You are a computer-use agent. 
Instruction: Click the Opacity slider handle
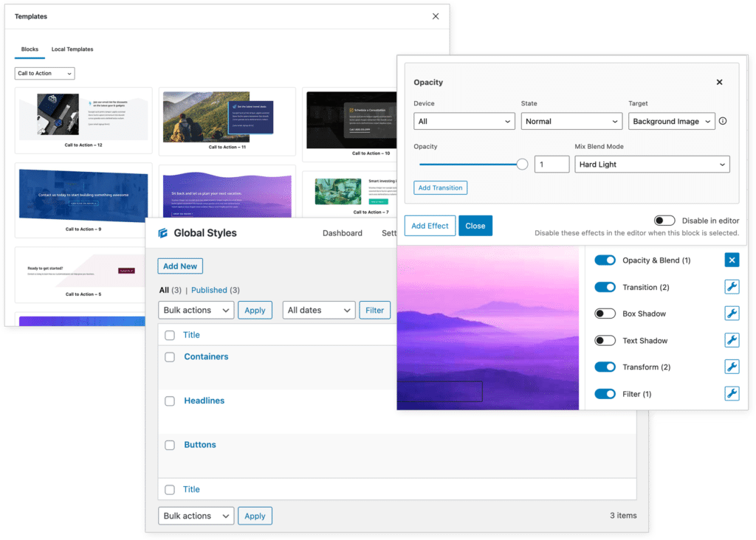point(522,164)
